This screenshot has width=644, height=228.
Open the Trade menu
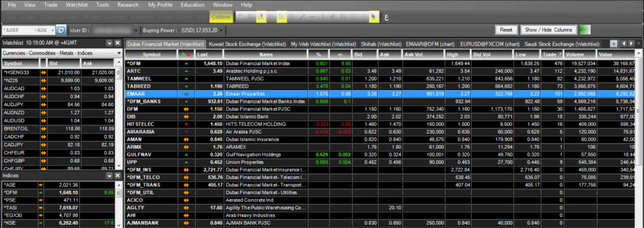point(50,5)
